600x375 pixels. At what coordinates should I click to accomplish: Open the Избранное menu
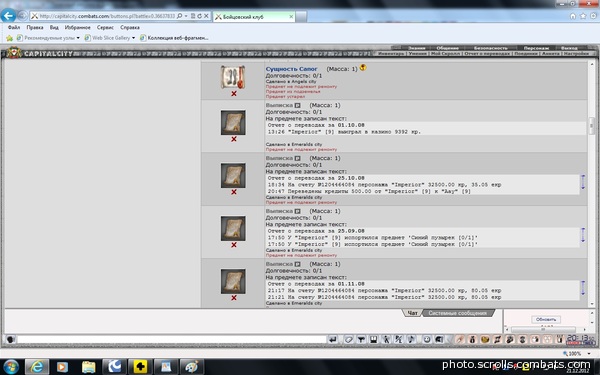point(78,28)
